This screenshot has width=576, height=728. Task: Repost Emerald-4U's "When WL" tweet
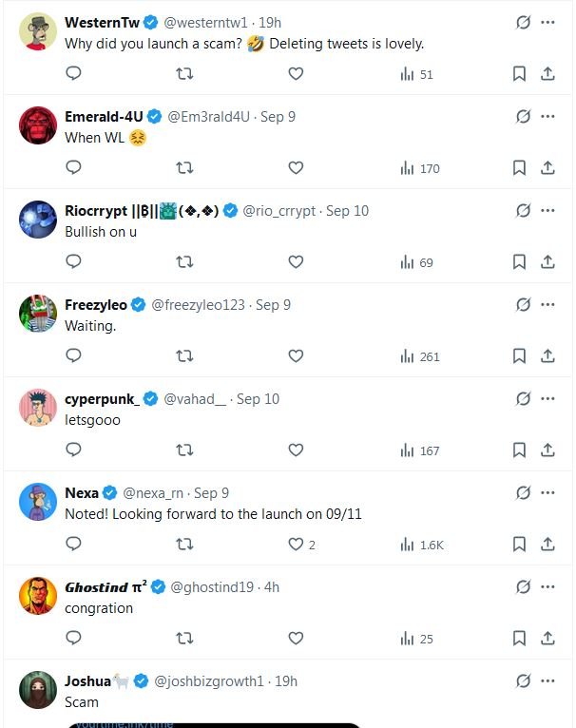[185, 168]
